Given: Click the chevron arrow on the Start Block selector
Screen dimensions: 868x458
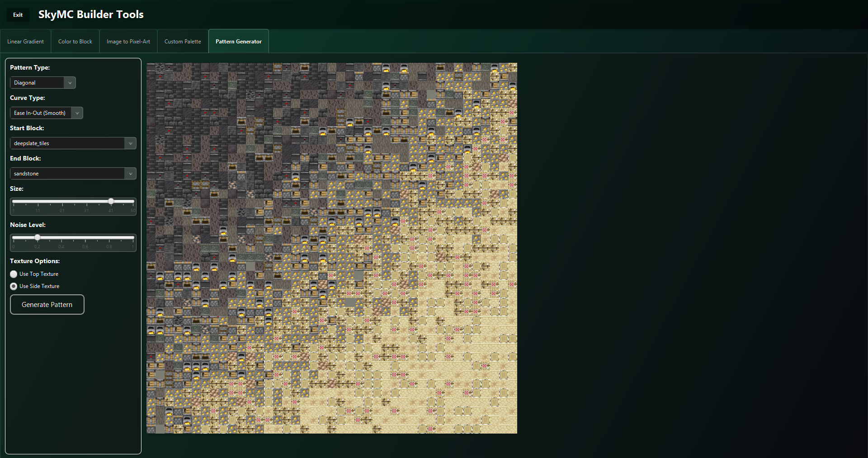Looking at the screenshot, I should pyautogui.click(x=131, y=143).
